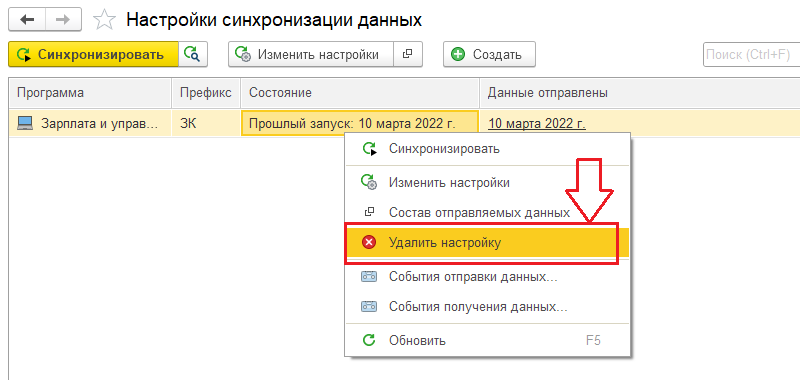800x380 pixels.
Task: Open the 10 марта 2022 г. sent-data link
Action: click(537, 123)
